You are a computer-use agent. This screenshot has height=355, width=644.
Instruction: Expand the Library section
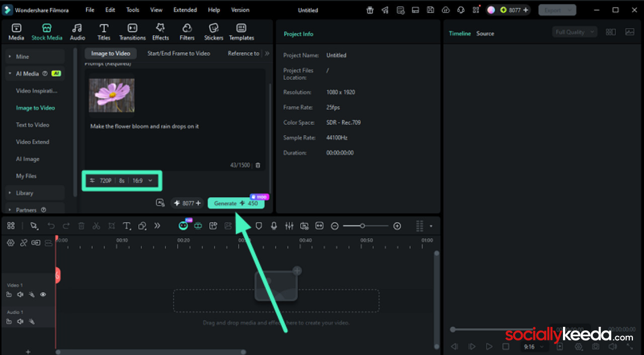point(34,193)
